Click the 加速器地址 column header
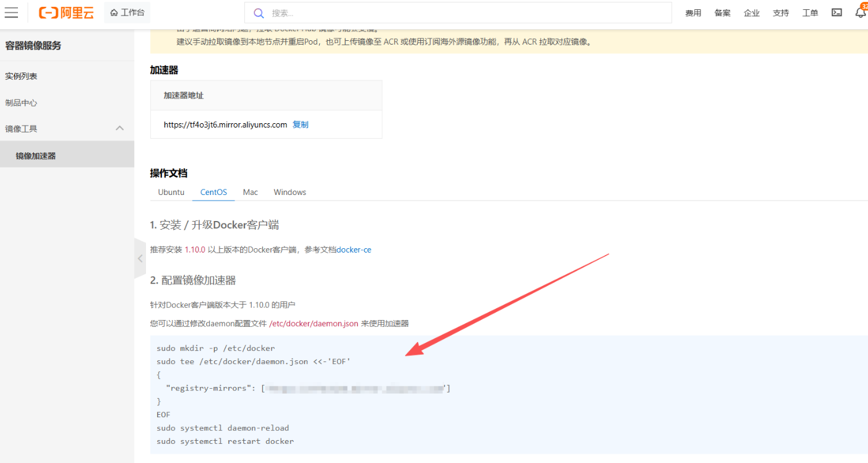 (x=184, y=95)
